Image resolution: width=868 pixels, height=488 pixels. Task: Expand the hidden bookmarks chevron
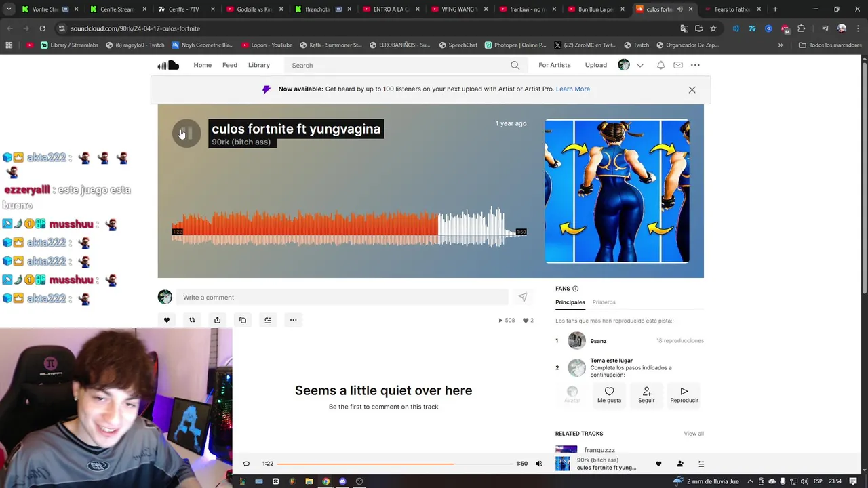(781, 45)
